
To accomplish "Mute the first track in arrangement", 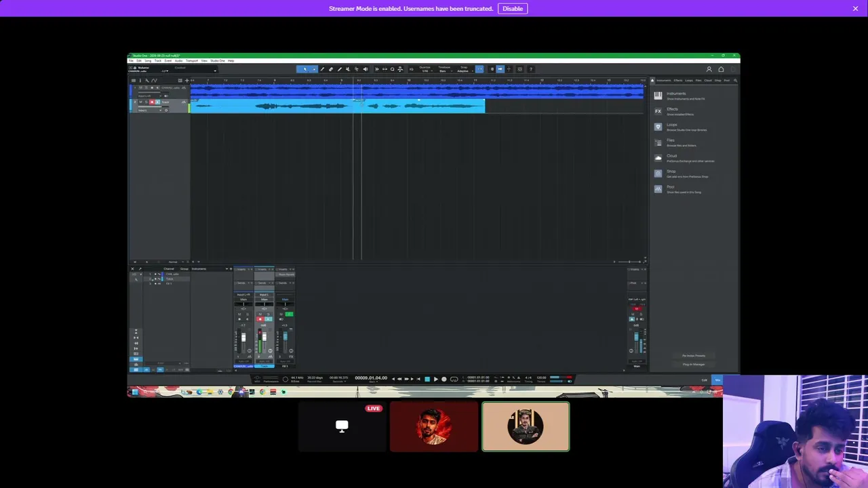I will click(x=140, y=87).
